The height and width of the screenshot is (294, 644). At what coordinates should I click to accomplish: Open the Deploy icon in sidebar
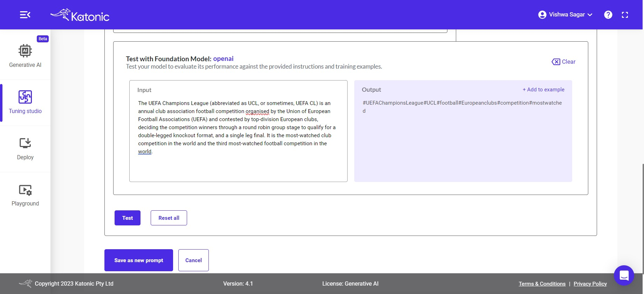click(25, 143)
